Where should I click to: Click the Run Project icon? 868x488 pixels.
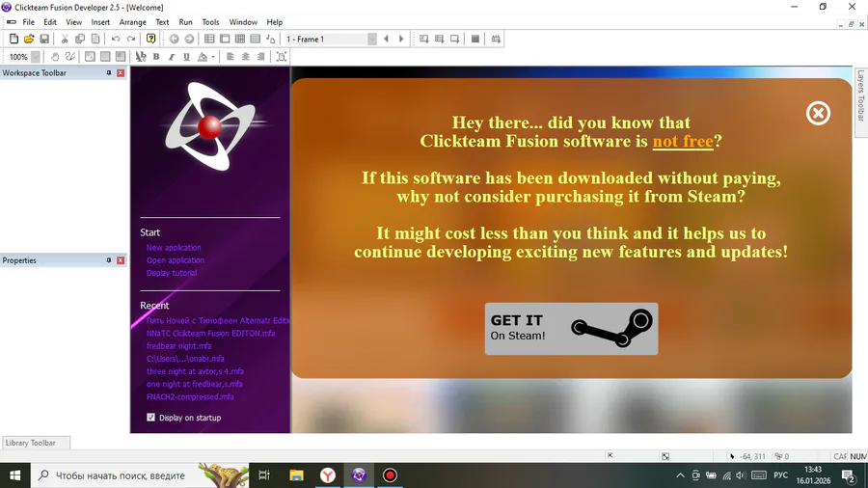(424, 39)
